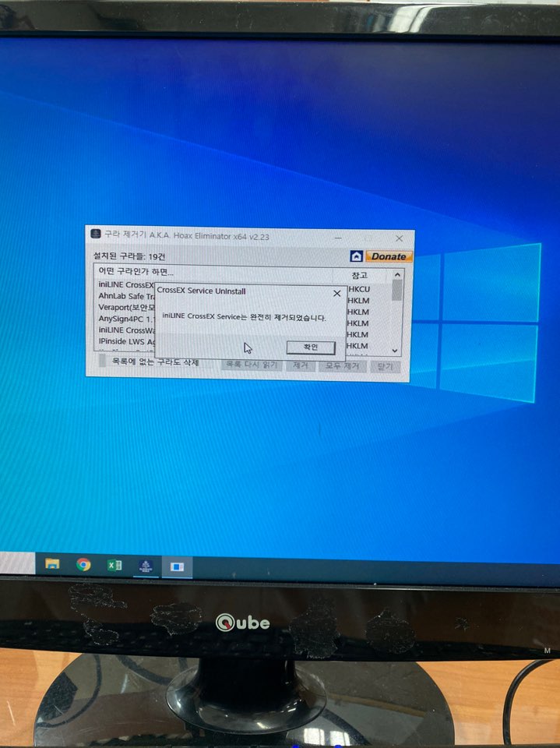Minimize the Hoax Eliminator window

(338, 237)
